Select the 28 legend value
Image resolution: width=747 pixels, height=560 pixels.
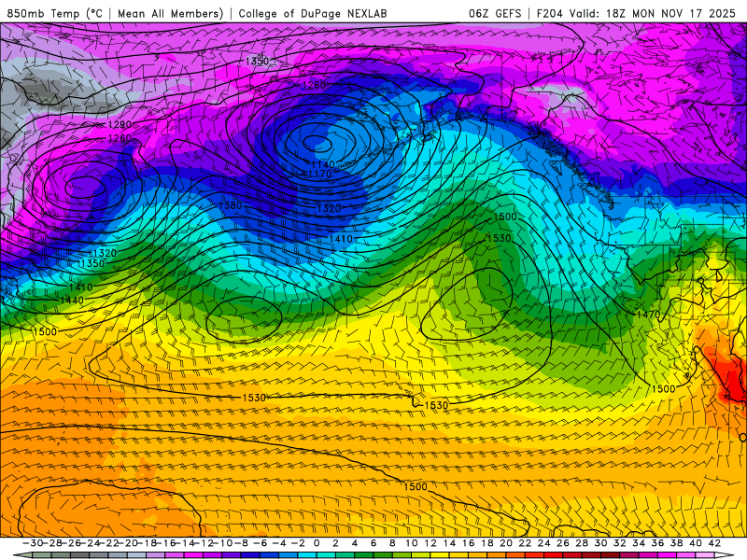[582, 543]
